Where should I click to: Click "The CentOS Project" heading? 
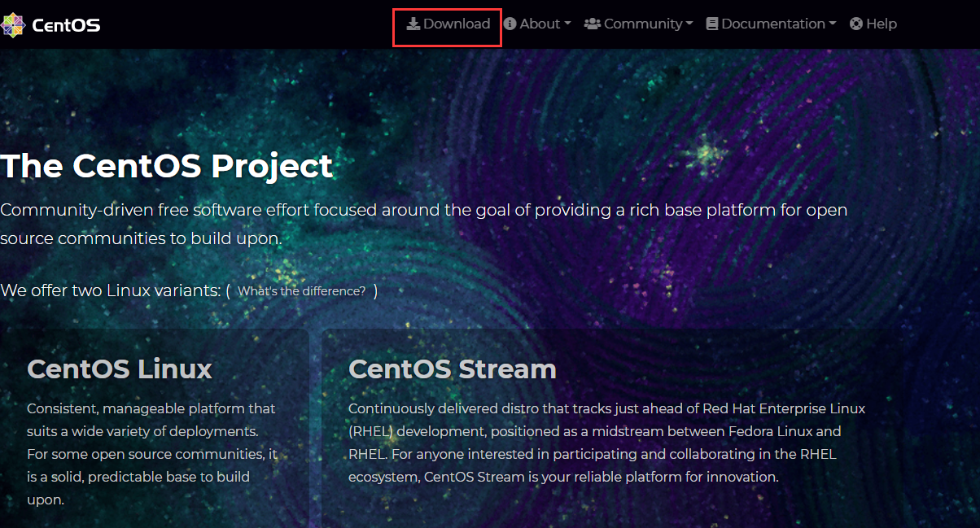coord(167,166)
